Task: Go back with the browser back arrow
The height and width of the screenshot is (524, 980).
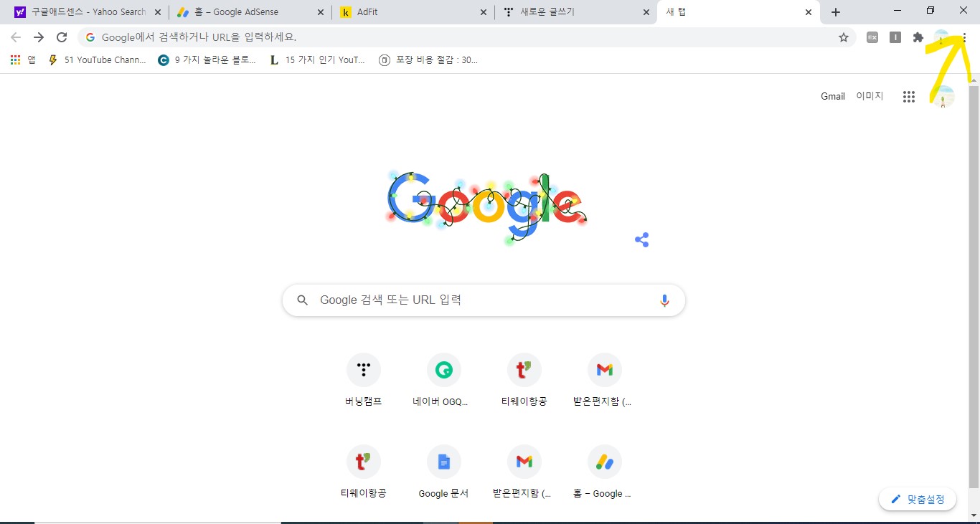Action: click(x=16, y=37)
